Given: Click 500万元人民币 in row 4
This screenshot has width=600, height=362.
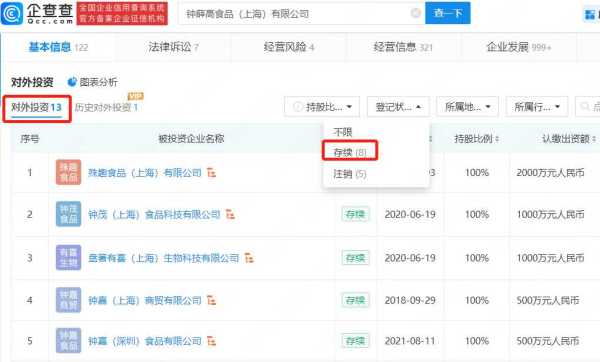Looking at the screenshot, I should [x=548, y=300].
